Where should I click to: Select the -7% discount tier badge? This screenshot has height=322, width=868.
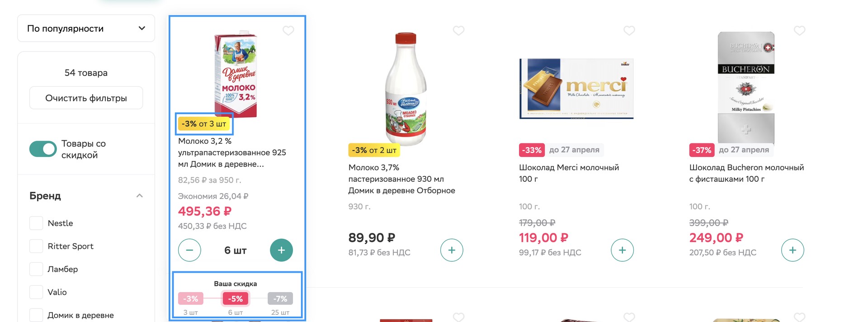[280, 298]
